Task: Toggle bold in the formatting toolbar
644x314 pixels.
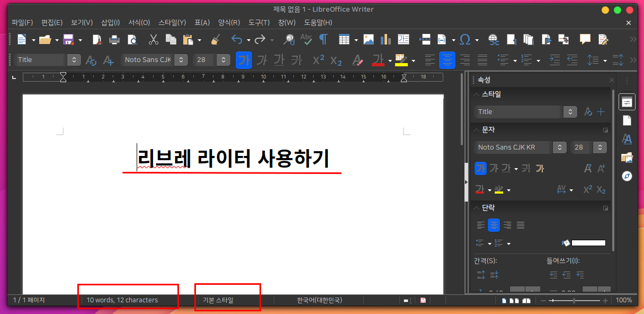Action: (x=244, y=60)
